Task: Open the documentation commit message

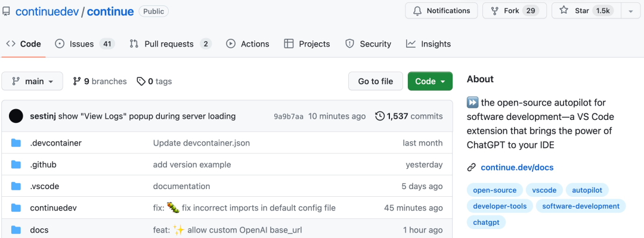Action: (181, 186)
